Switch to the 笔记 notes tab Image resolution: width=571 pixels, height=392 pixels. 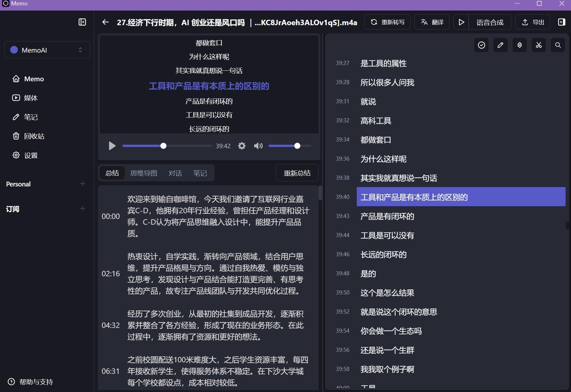point(200,173)
